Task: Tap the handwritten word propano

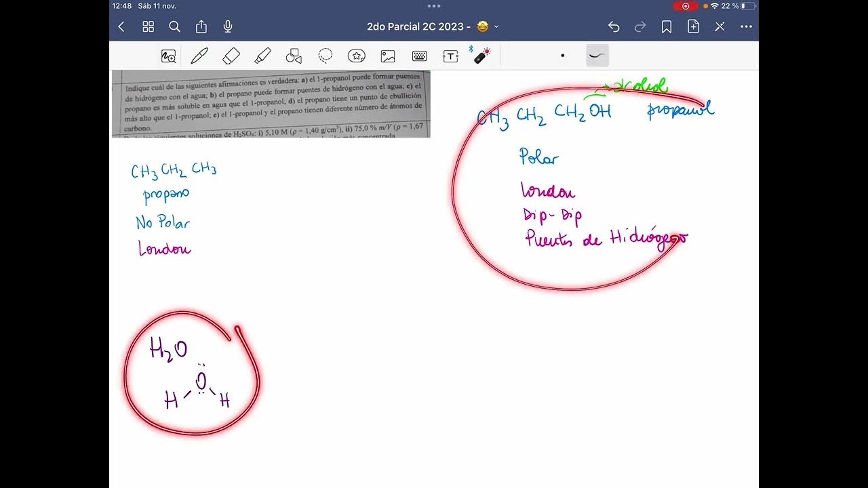Action: (166, 195)
